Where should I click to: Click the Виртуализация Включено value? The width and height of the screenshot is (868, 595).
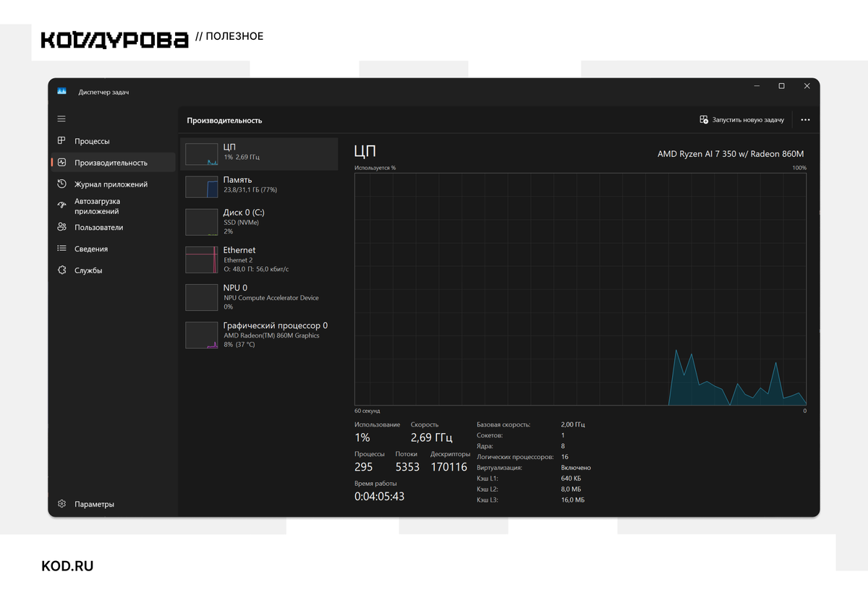point(576,468)
